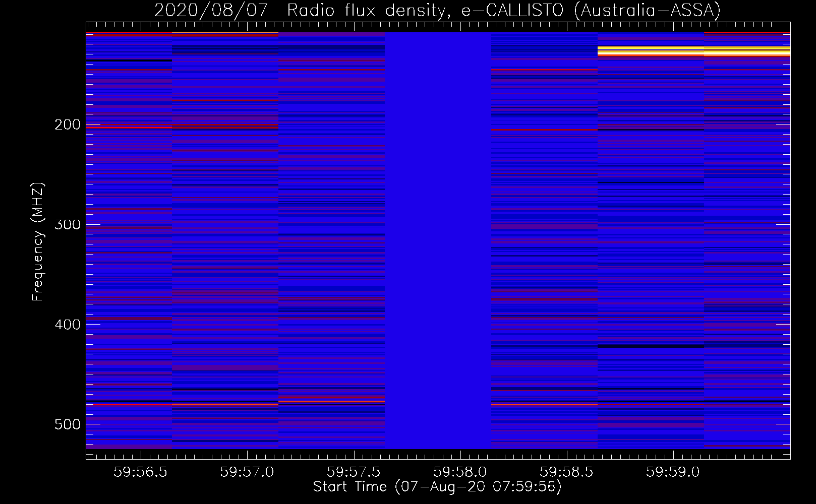Click the 59:57.0 time tick label
The height and width of the screenshot is (504, 816).
click(x=247, y=472)
